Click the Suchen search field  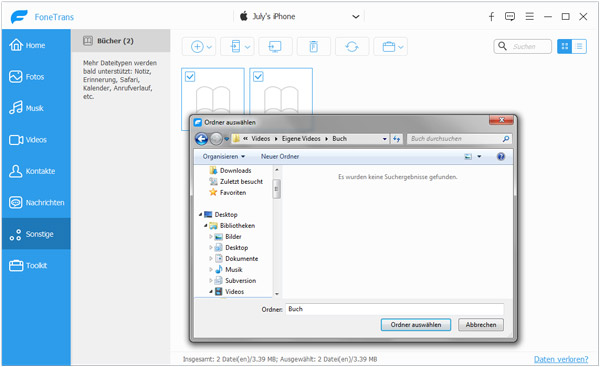tap(523, 47)
